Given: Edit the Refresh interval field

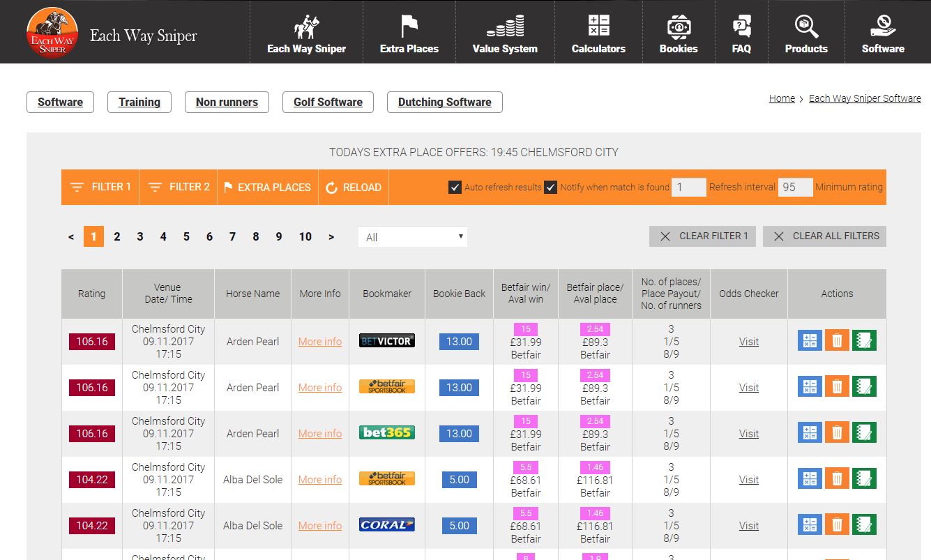Looking at the screenshot, I should [689, 187].
